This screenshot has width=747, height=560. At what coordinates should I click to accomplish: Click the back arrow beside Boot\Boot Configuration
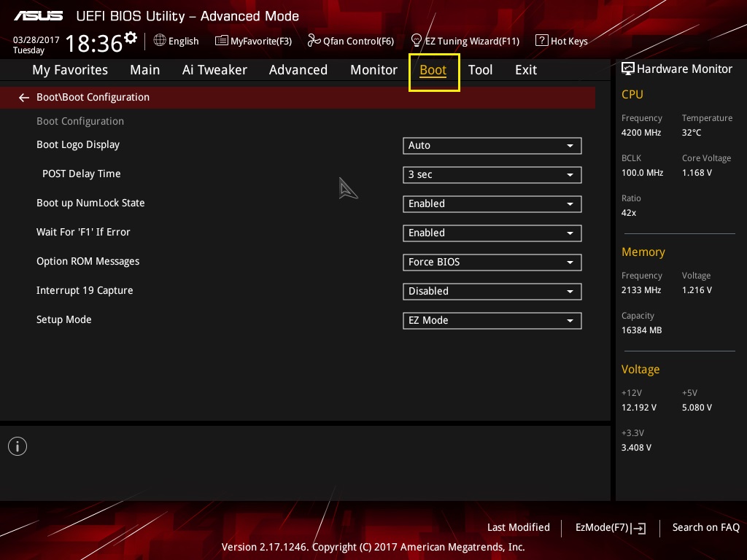pos(24,98)
